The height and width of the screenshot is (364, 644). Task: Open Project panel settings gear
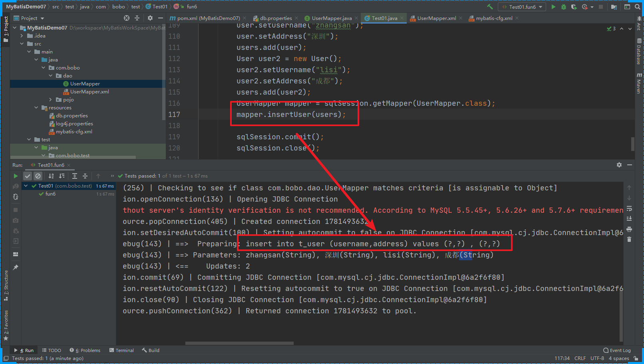tap(150, 18)
